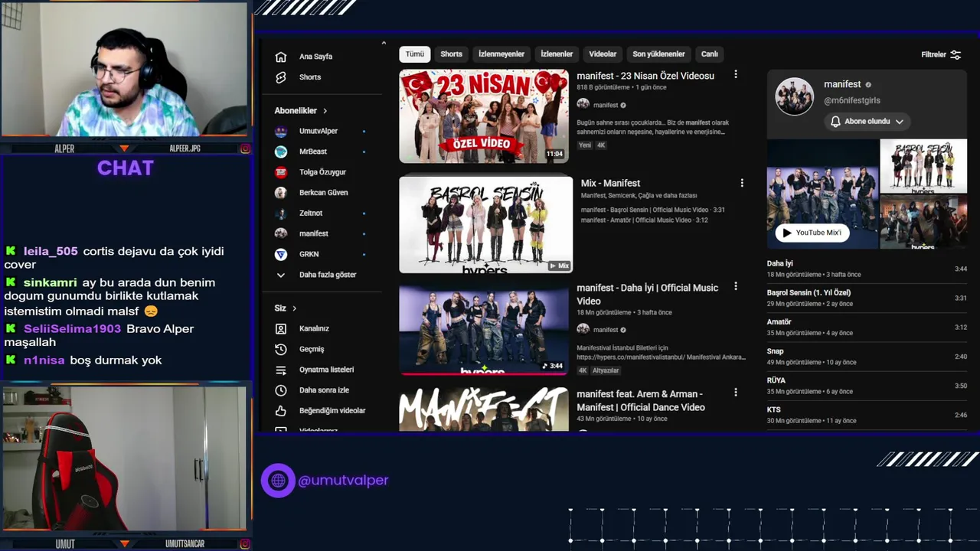The width and height of the screenshot is (980, 551).
Task: Open Tolga Özuygur subscription avatar
Action: [x=281, y=172]
